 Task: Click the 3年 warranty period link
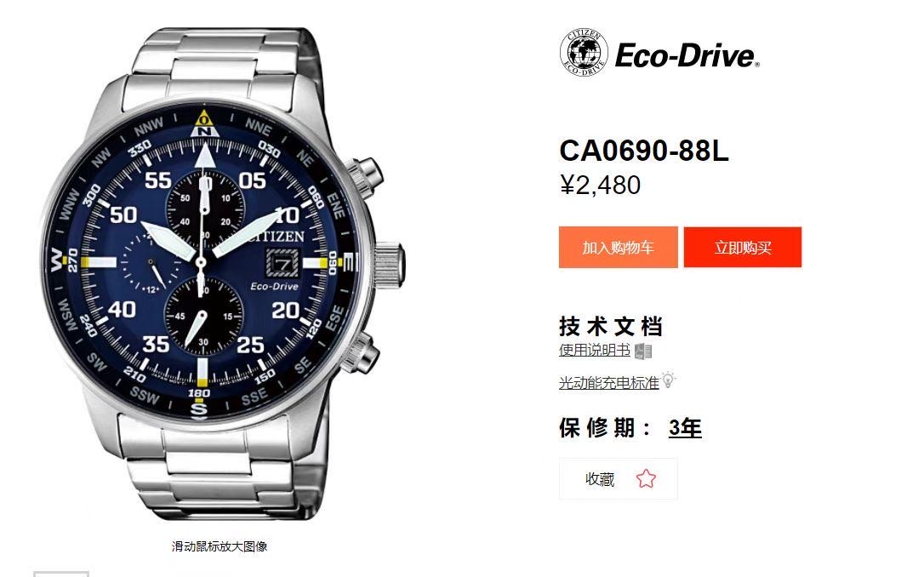(x=685, y=428)
